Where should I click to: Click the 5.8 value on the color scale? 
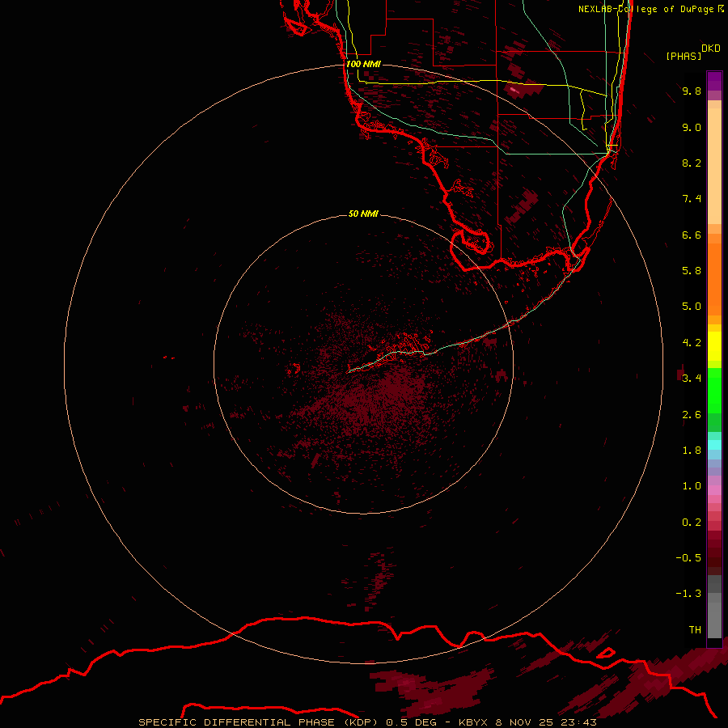692,271
